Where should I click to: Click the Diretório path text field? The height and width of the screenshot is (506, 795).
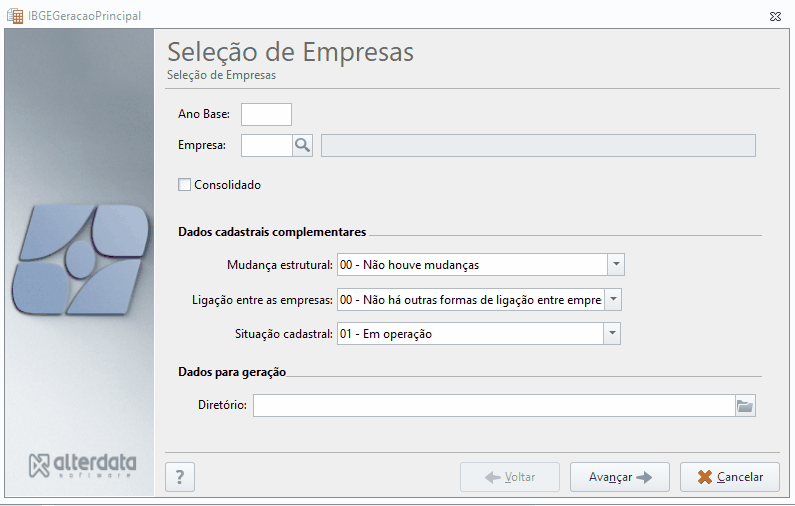pos(494,406)
